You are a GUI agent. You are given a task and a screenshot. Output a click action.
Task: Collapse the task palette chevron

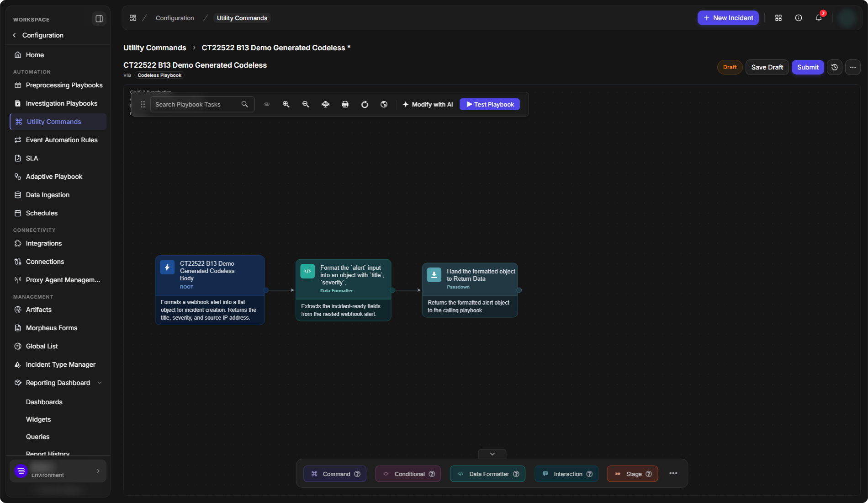(492, 454)
